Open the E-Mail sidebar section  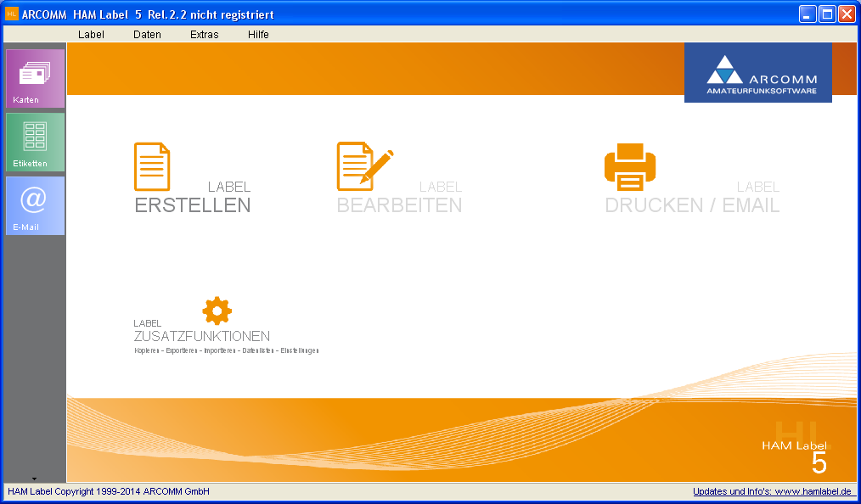click(35, 205)
